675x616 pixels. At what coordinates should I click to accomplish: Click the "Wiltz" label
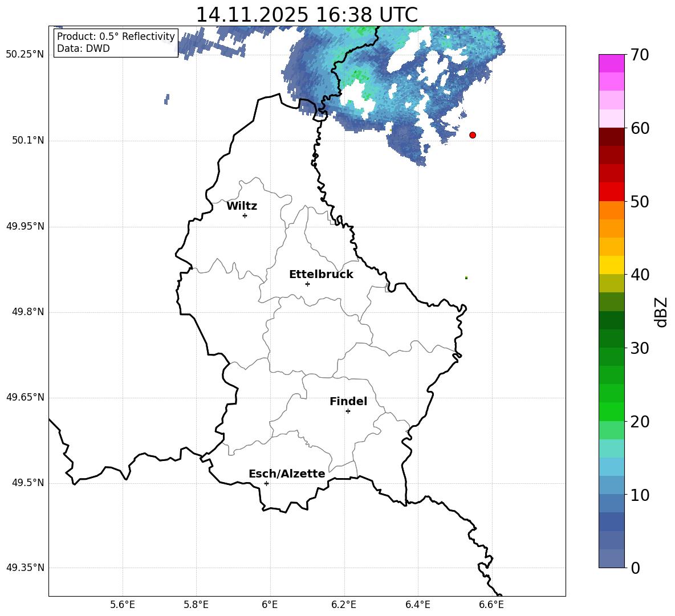pos(242,206)
